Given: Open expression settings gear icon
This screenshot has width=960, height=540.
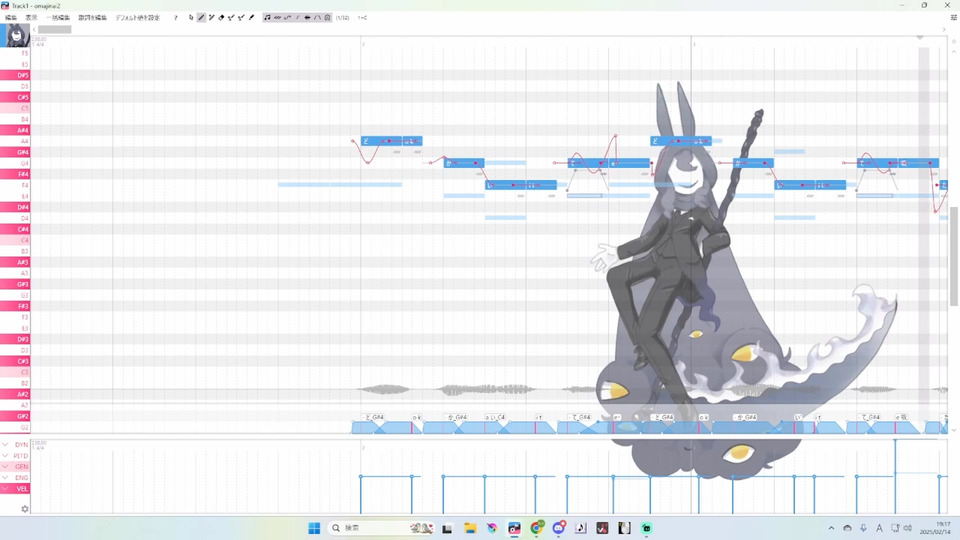Looking at the screenshot, I should pos(24,509).
